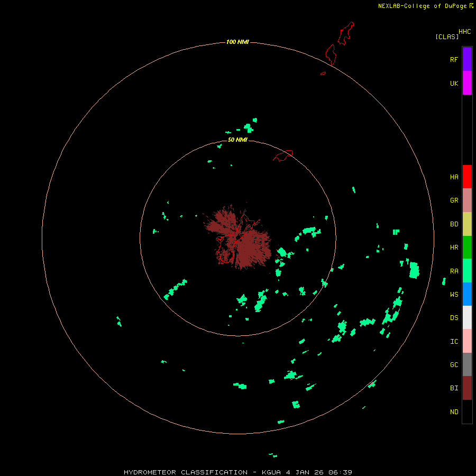
Task: Click the green rain echo below the image's bottom ring
Action: point(273,455)
